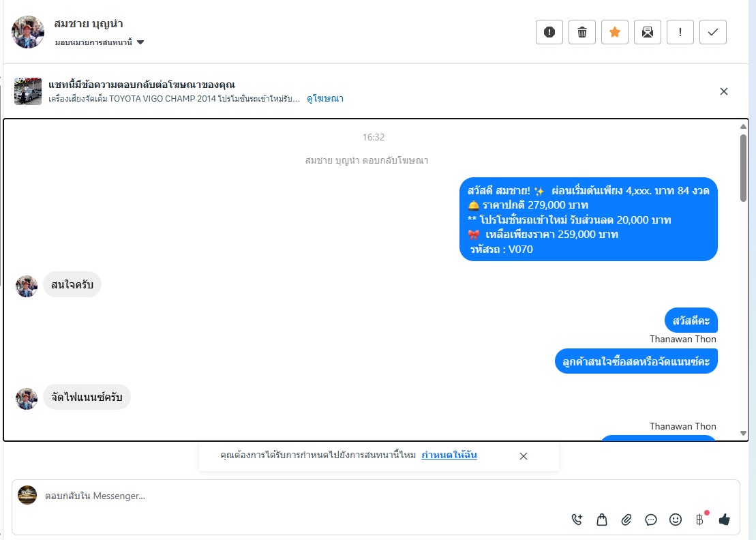Mark conversation unread envelope icon
The height and width of the screenshot is (540, 756).
point(648,32)
